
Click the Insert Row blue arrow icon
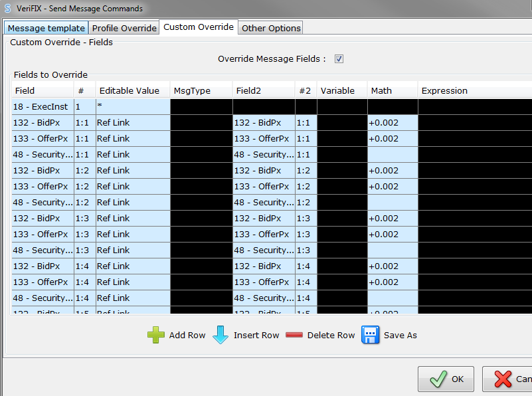[220, 335]
